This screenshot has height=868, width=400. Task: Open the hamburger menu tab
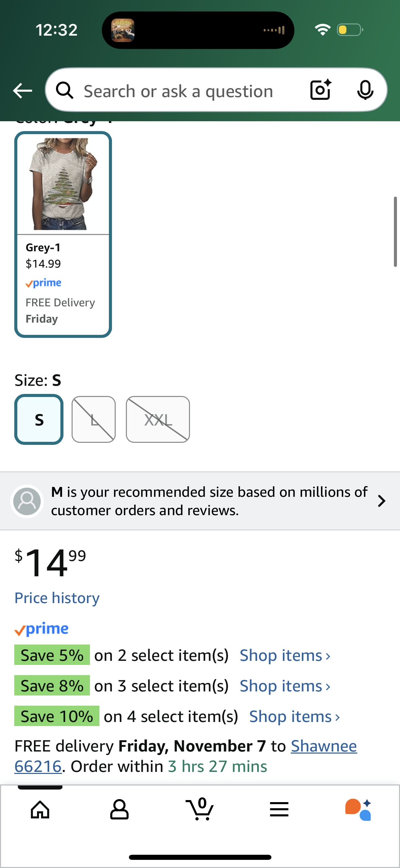click(279, 810)
